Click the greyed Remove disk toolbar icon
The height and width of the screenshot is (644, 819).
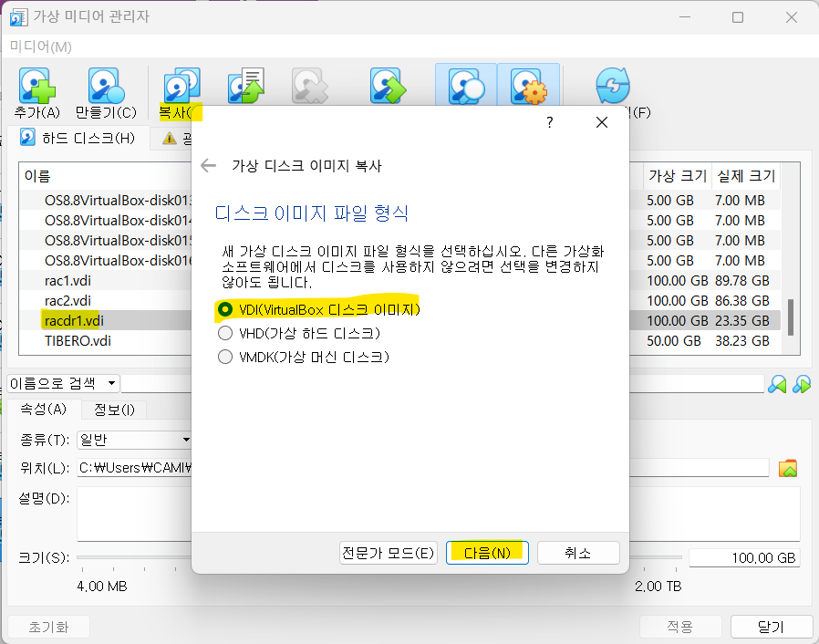[x=310, y=85]
